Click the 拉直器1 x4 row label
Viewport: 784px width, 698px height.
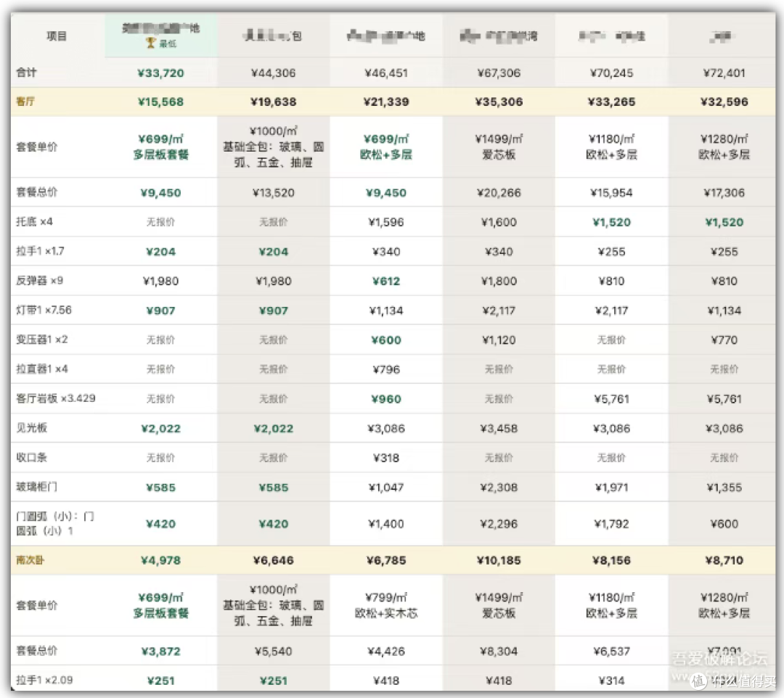[42, 369]
